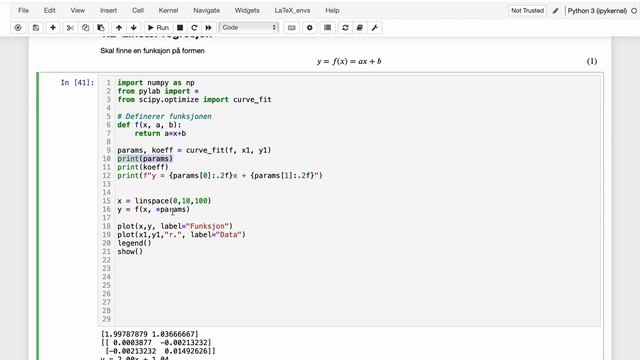Viewport: 640px width, 360px height.
Task: Cut selected cell with scissors icon
Action: [70, 27]
